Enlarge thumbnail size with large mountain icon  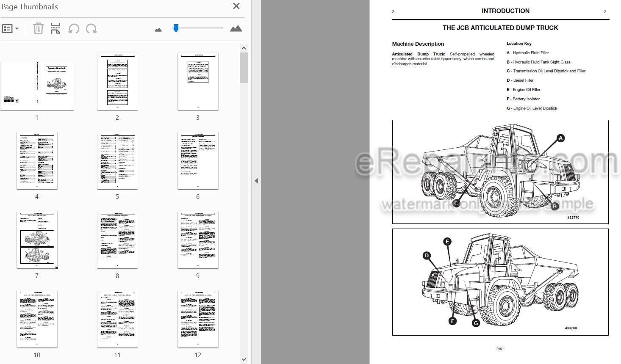point(236,28)
